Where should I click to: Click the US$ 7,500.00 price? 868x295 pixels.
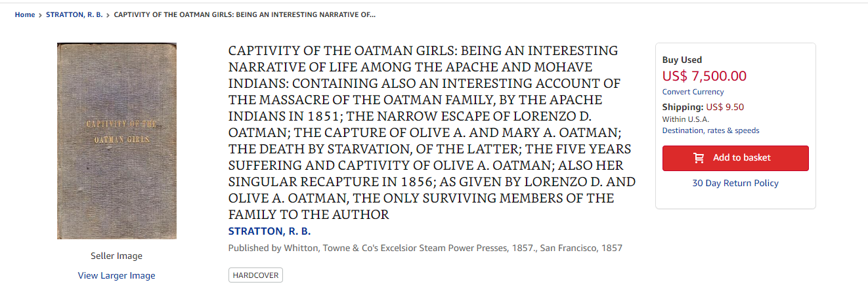tap(705, 75)
